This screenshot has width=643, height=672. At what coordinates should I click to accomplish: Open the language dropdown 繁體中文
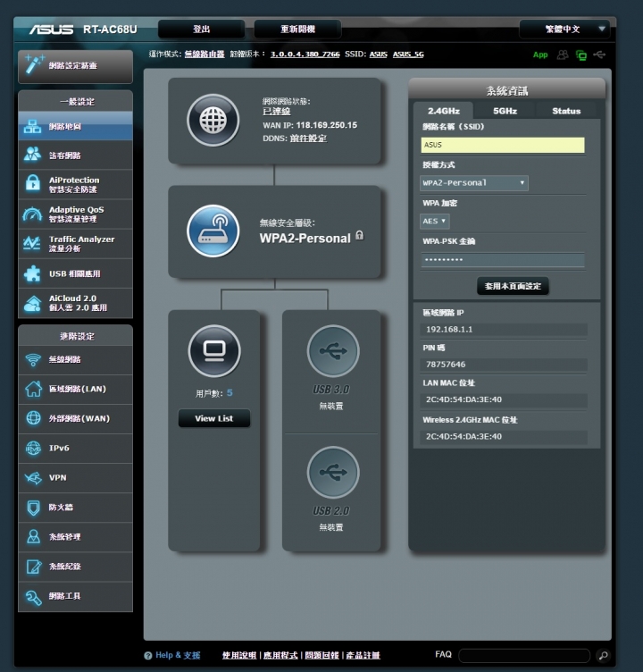point(564,29)
